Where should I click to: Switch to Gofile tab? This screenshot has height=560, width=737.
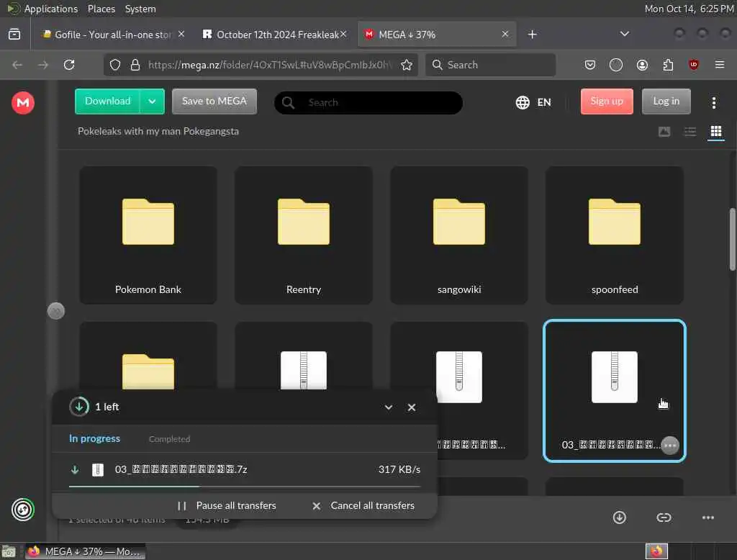[106, 35]
